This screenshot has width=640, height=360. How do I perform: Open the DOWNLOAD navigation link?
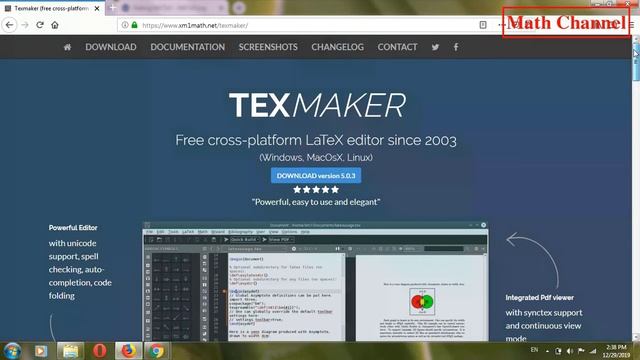click(111, 47)
